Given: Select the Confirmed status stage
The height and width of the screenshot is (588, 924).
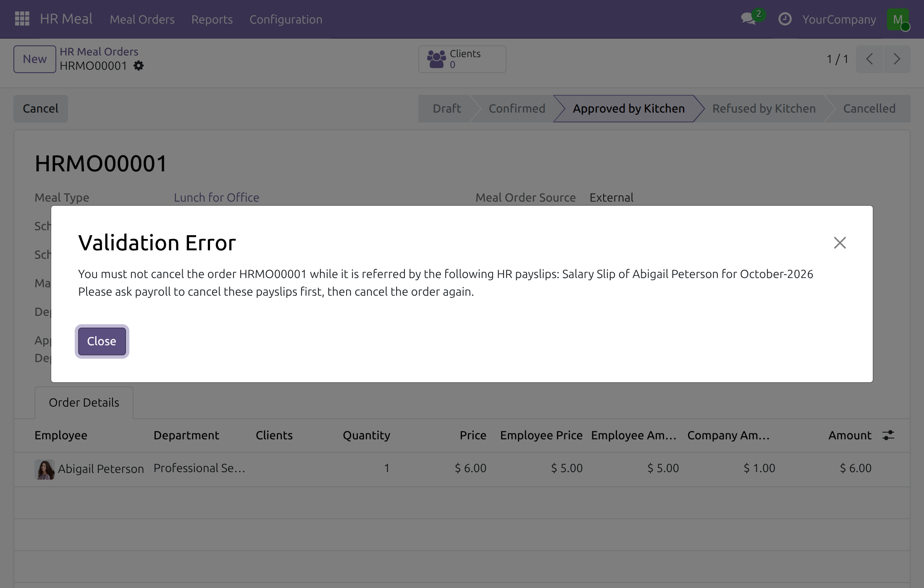Looking at the screenshot, I should click(517, 109).
